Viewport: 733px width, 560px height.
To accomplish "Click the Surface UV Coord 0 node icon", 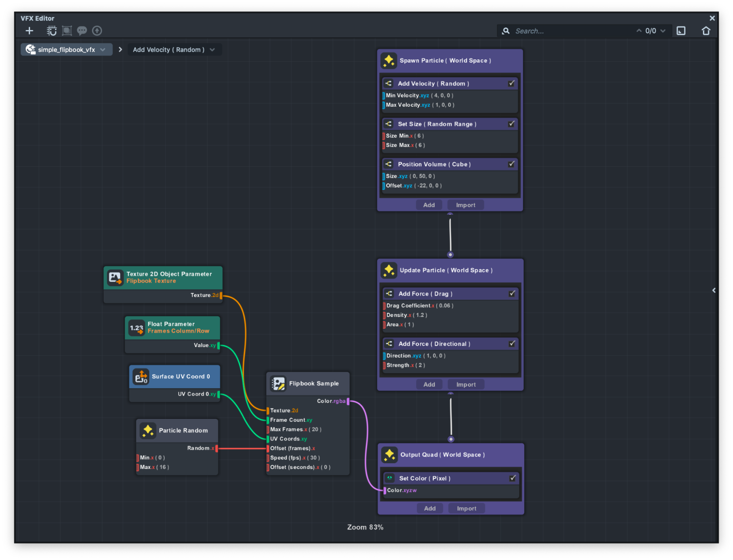I will [x=141, y=377].
